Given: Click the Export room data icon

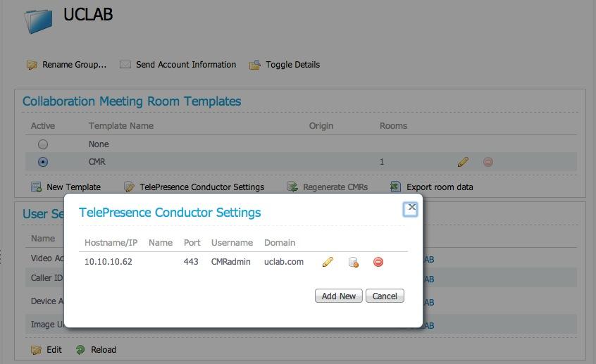Looking at the screenshot, I should (395, 187).
